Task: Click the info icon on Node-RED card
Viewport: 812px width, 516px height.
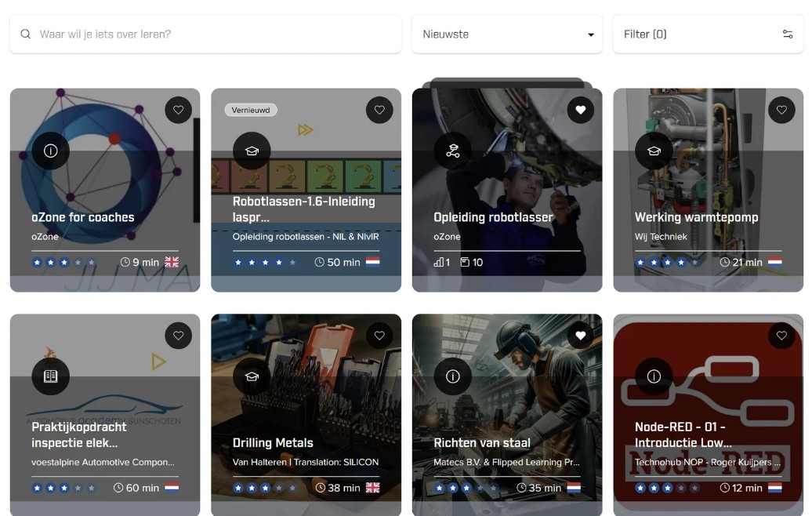Action: [654, 376]
